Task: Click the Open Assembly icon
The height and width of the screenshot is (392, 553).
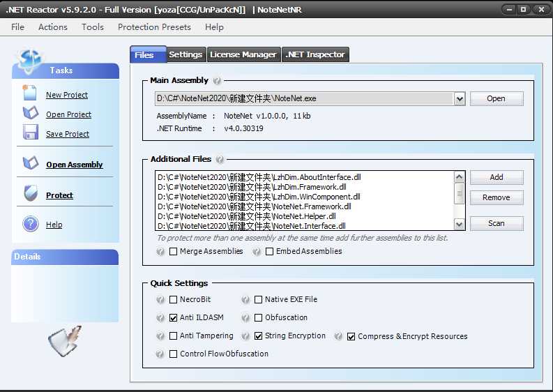Action: [30, 163]
